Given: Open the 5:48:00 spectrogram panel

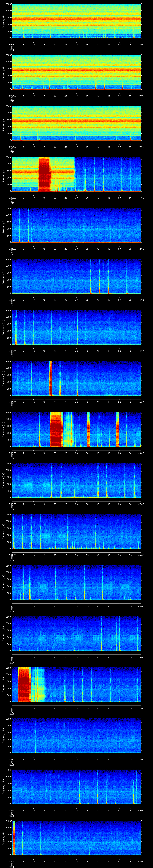Looking at the screenshot, I should 76,582.
